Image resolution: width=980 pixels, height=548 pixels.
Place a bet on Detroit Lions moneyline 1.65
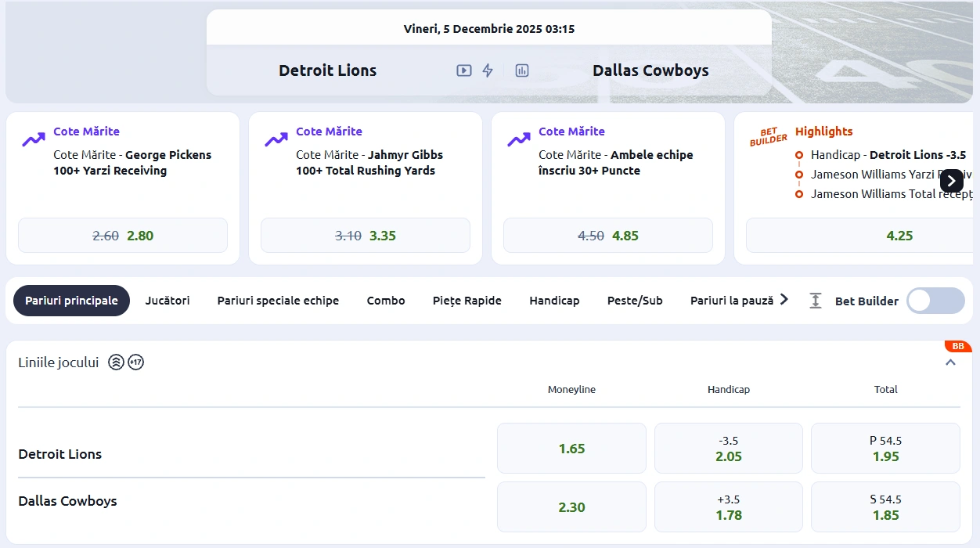point(571,447)
